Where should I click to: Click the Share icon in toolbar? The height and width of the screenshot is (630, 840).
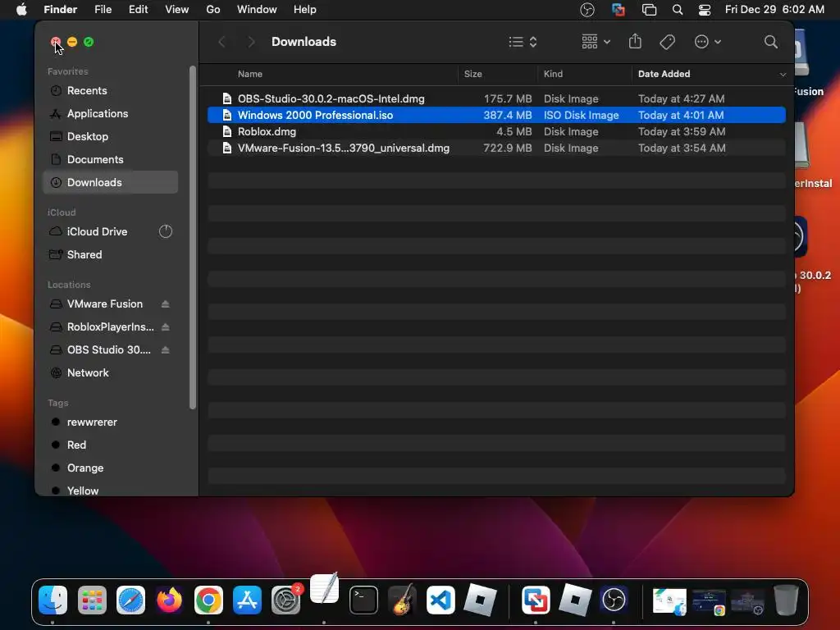[x=635, y=41]
